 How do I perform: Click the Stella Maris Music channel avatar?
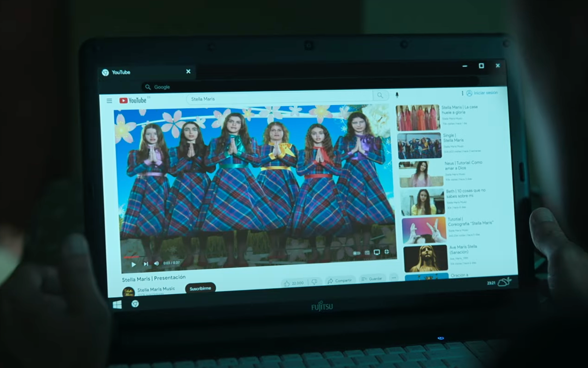click(128, 292)
